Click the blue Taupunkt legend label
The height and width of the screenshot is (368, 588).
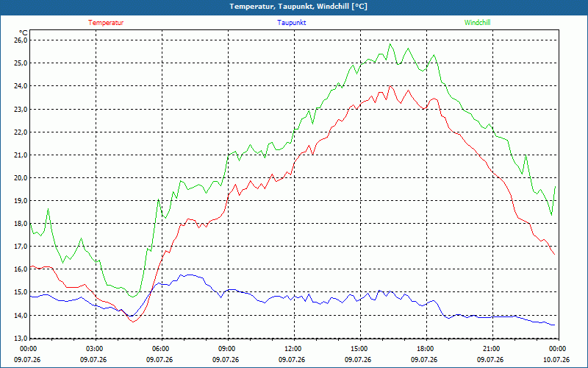point(291,23)
